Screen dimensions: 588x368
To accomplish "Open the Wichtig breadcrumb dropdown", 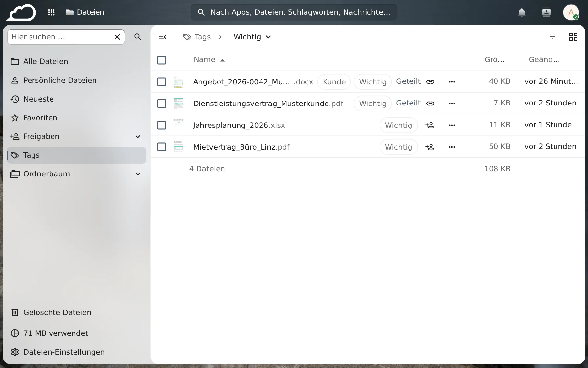I will (x=252, y=37).
